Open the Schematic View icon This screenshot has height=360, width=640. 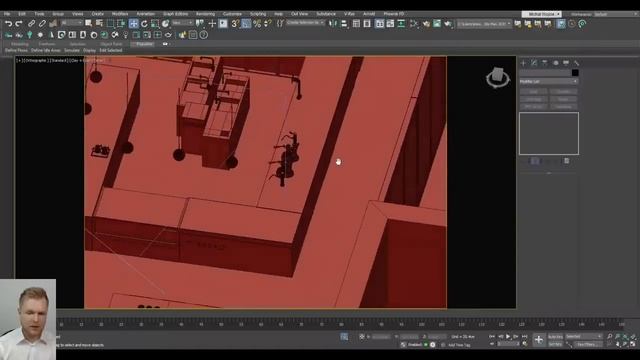(x=402, y=24)
